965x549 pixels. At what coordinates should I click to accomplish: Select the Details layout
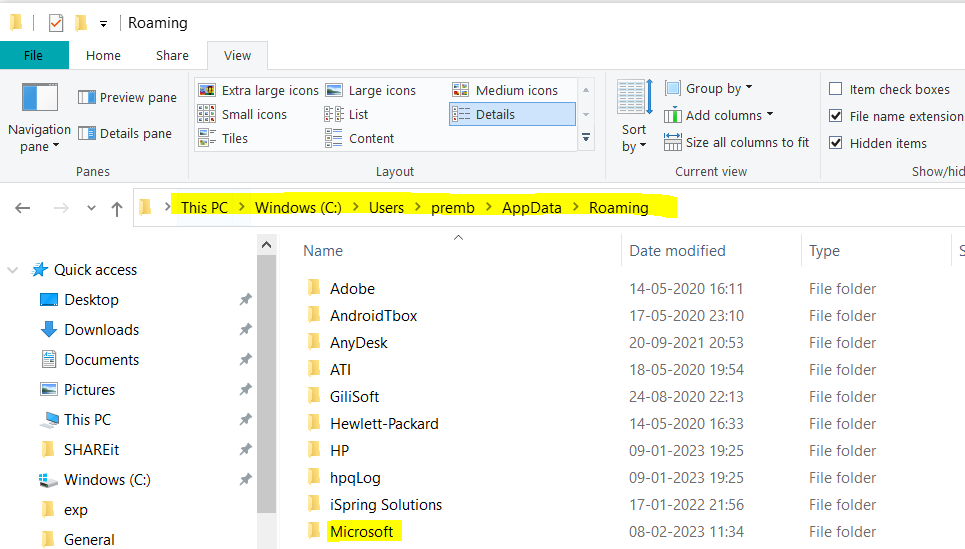pos(512,114)
